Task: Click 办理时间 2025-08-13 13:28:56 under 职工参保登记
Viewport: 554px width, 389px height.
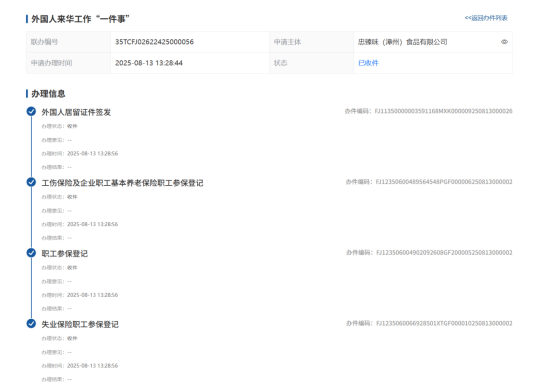Action: pyautogui.click(x=80, y=295)
